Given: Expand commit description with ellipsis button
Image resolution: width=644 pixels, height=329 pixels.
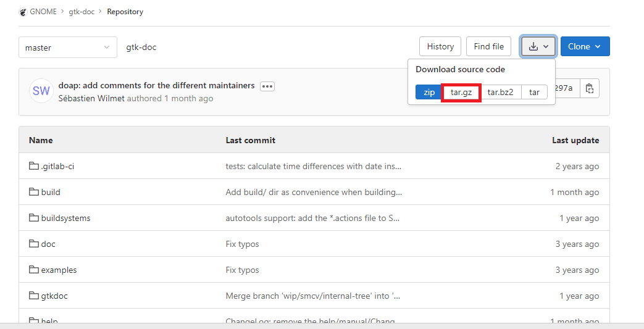Looking at the screenshot, I should click(x=267, y=86).
